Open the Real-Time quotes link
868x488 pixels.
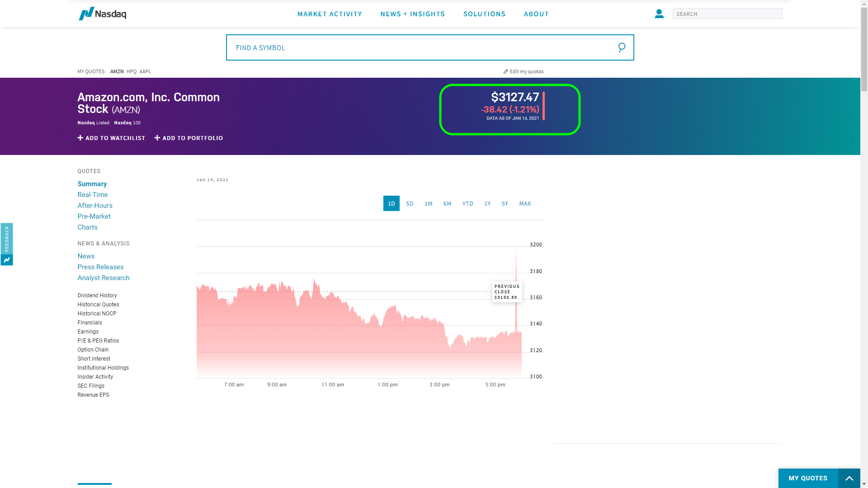(x=93, y=195)
